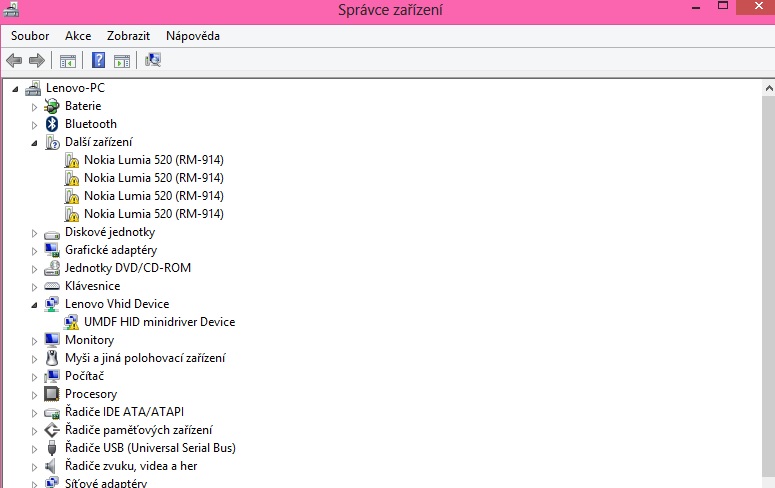775x488 pixels.
Task: Click the Lenovo Vhid Device icon
Action: [x=52, y=304]
